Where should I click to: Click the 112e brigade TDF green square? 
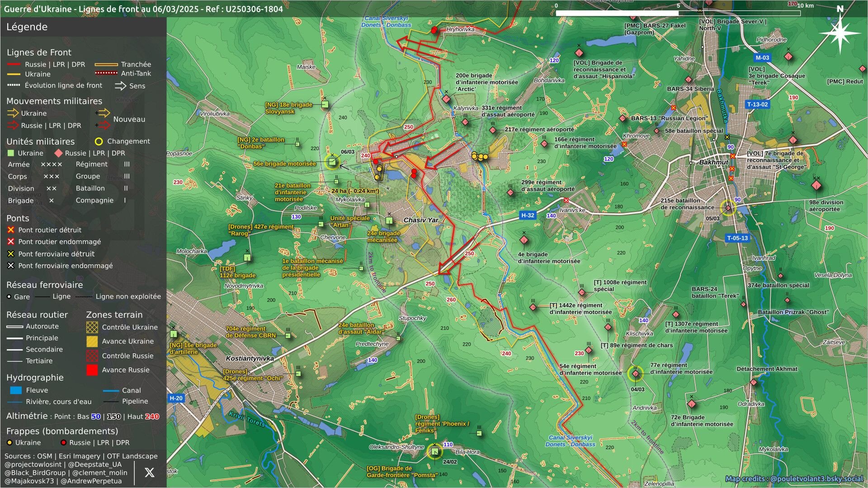point(247,258)
